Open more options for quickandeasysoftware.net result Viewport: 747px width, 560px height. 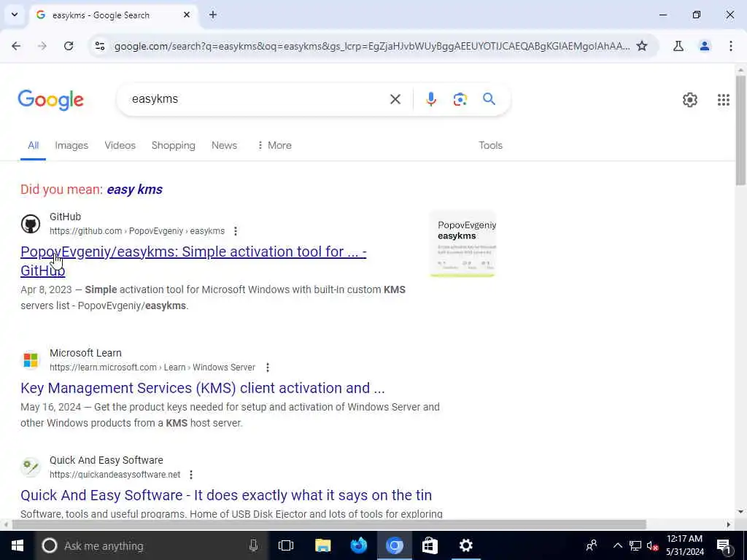[191, 474]
